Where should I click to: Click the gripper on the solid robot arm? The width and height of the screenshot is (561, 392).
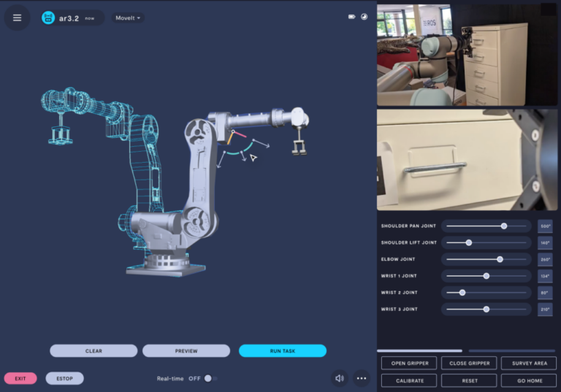click(x=299, y=145)
